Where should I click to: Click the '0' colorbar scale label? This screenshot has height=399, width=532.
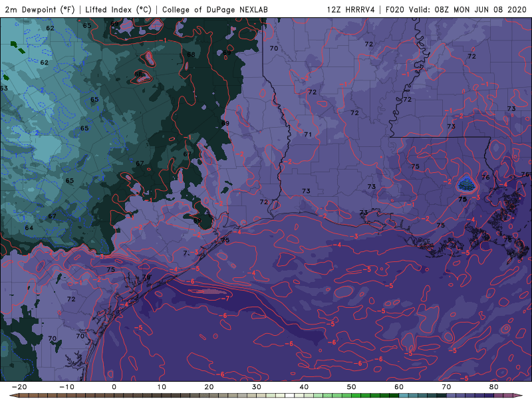tap(114, 387)
